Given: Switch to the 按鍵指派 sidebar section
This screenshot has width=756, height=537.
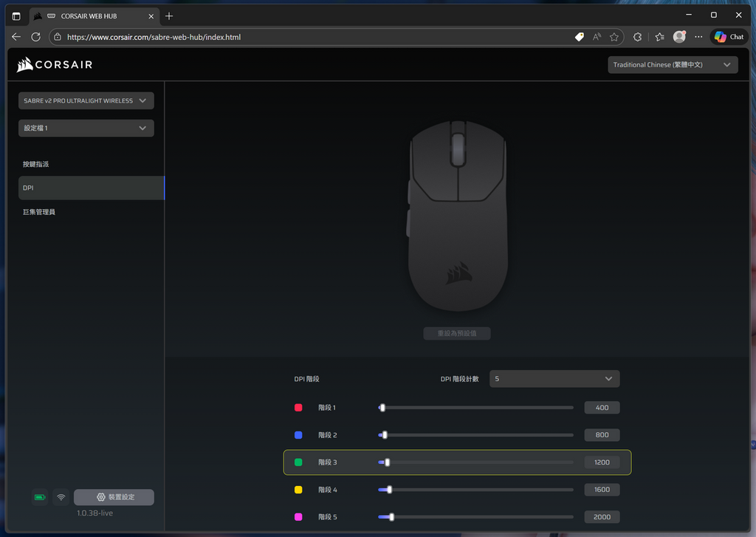Looking at the screenshot, I should click(34, 163).
